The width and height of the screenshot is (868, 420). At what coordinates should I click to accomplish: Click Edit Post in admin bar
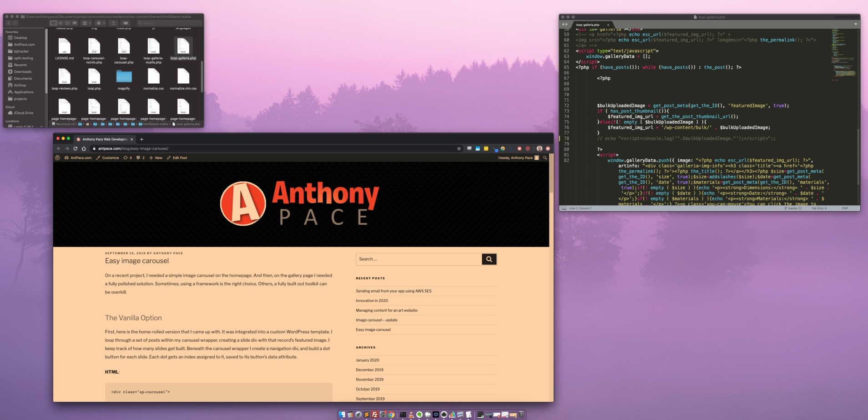coord(177,158)
